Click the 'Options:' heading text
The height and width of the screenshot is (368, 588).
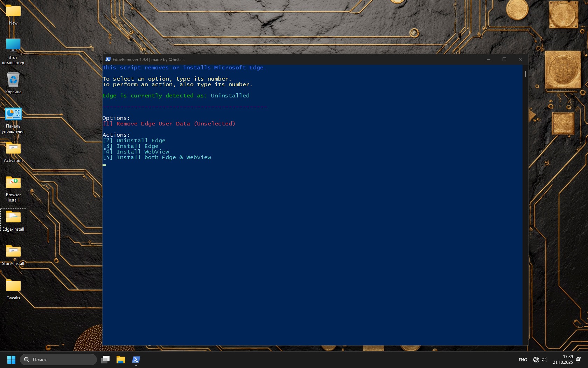point(116,118)
